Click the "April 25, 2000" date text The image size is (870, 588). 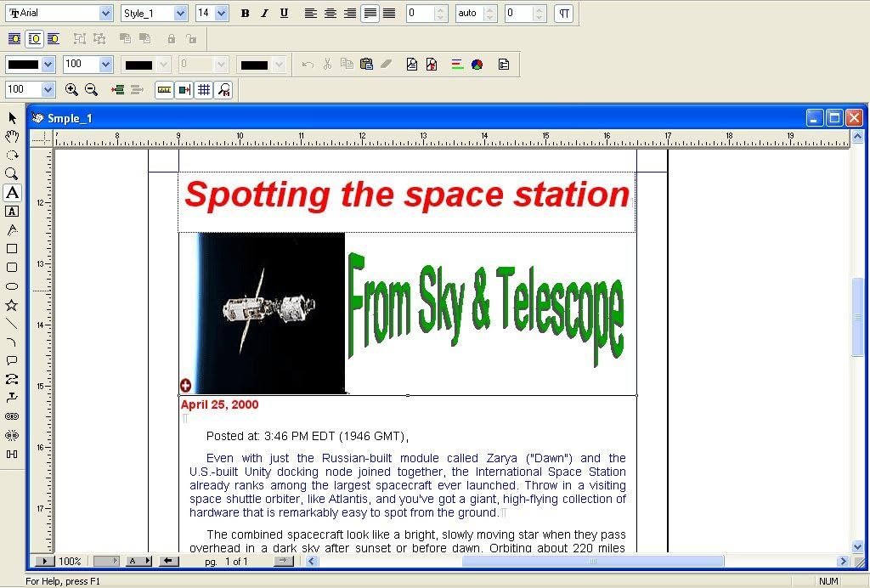[220, 404]
